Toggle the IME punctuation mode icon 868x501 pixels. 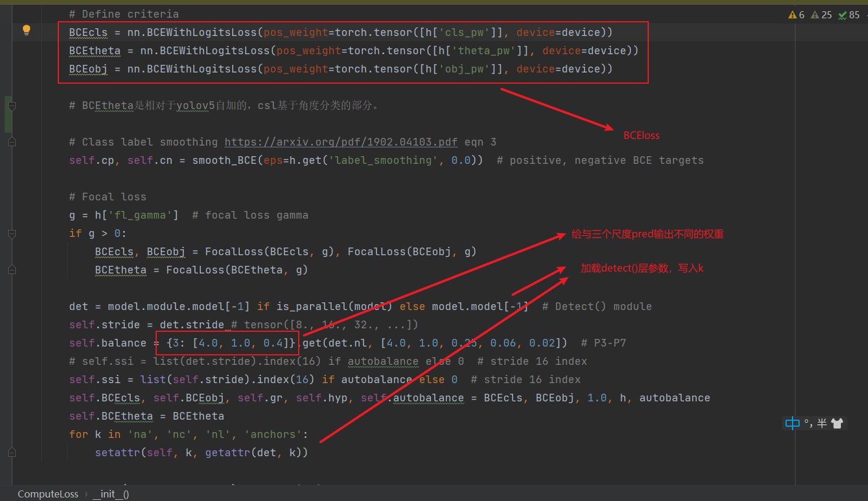(x=808, y=423)
